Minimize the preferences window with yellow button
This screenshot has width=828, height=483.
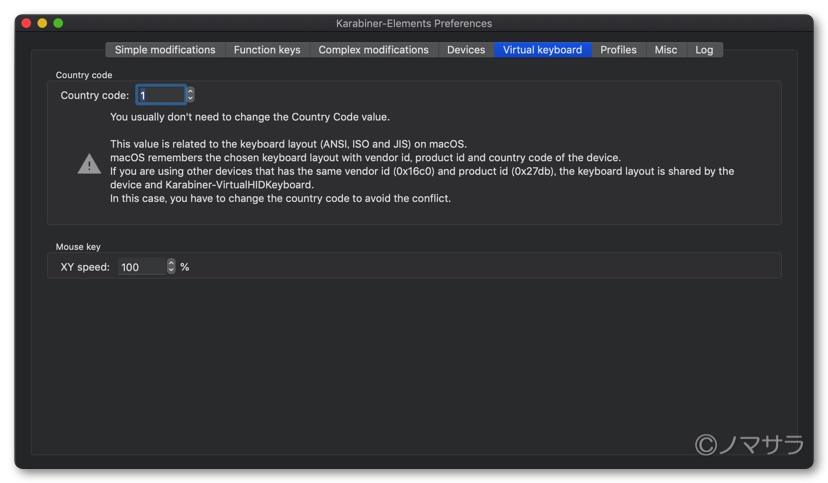[x=42, y=23]
